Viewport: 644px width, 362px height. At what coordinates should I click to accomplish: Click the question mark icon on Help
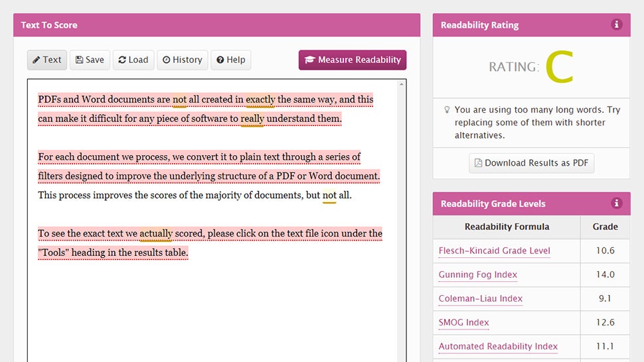click(x=220, y=60)
